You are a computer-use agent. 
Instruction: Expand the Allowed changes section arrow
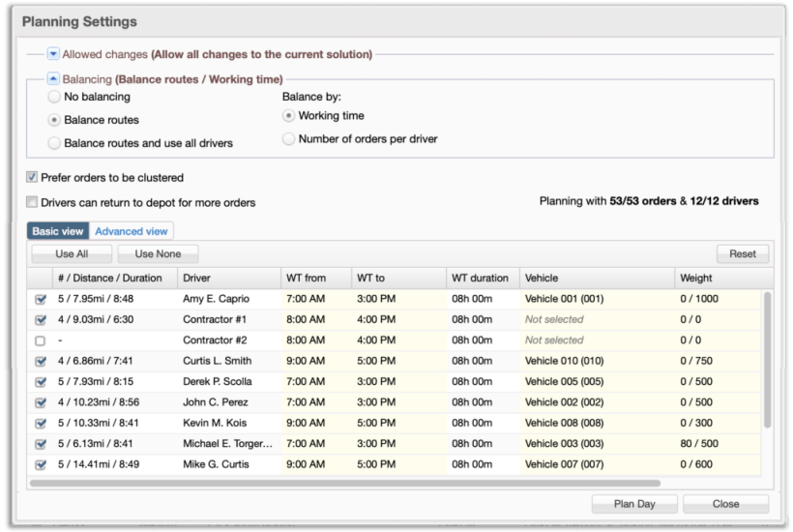point(54,54)
